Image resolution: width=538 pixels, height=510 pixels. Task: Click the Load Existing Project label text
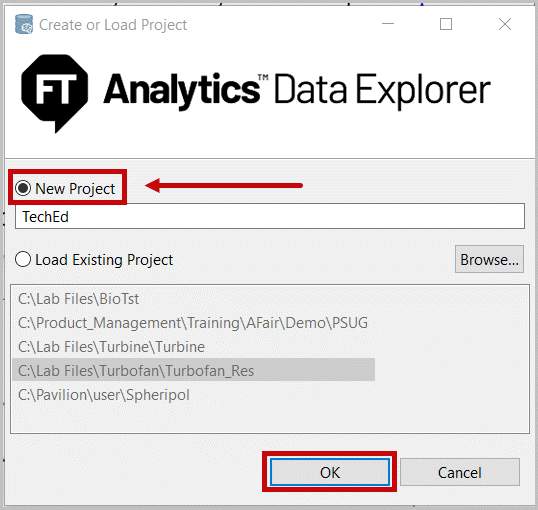[104, 260]
